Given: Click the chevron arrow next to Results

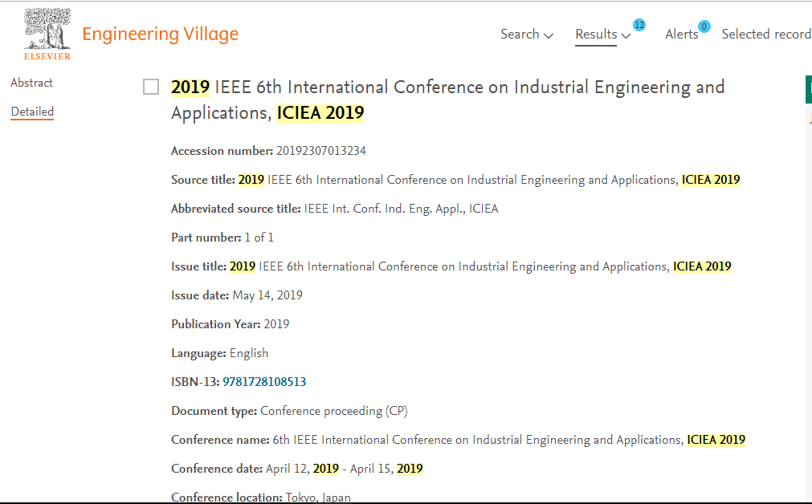Looking at the screenshot, I should (626, 35).
